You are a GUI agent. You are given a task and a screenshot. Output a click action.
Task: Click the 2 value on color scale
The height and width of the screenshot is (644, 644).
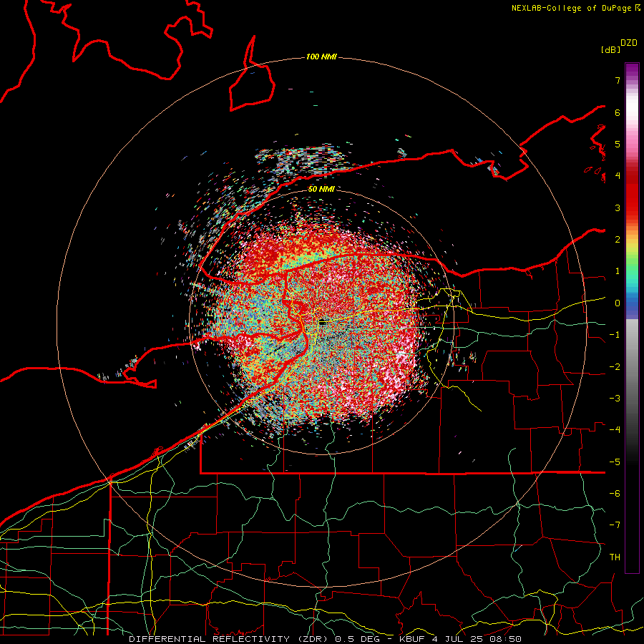pyautogui.click(x=618, y=240)
